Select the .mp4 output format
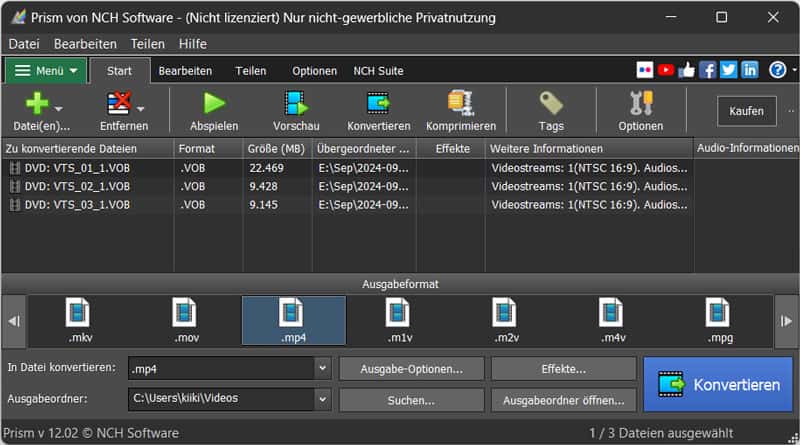This screenshot has width=800, height=445. 294,320
